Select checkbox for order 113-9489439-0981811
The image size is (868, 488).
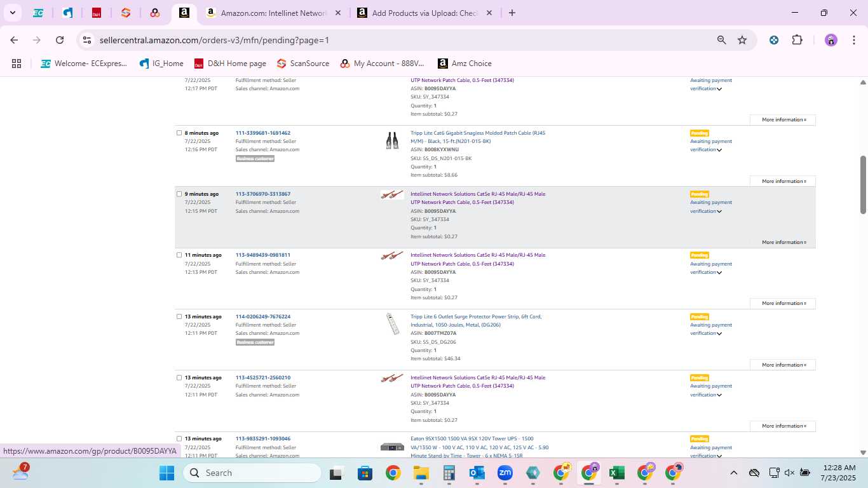tap(179, 255)
